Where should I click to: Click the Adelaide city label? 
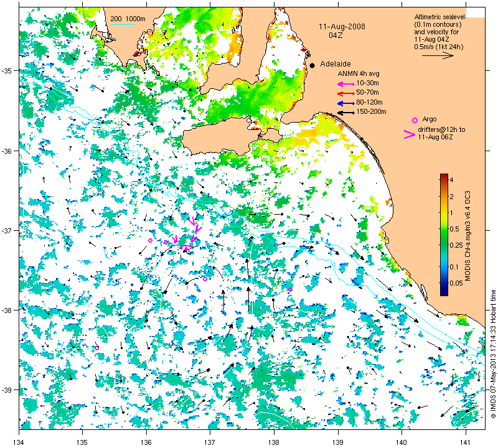pos(335,64)
